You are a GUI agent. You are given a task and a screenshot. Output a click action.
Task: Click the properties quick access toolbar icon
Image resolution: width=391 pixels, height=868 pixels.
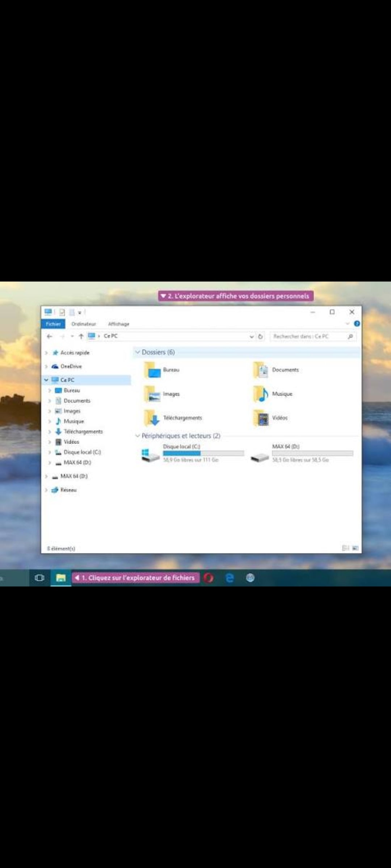(62, 312)
